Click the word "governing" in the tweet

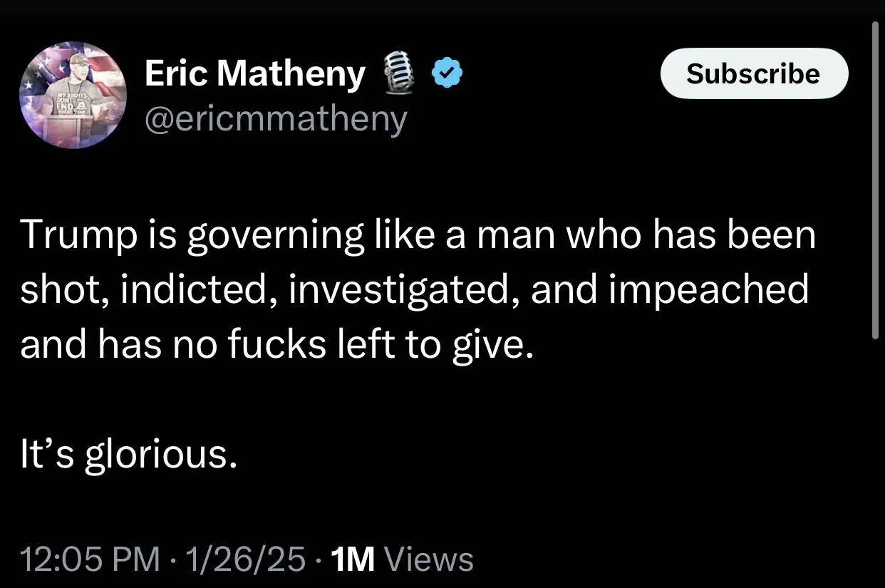275,235
